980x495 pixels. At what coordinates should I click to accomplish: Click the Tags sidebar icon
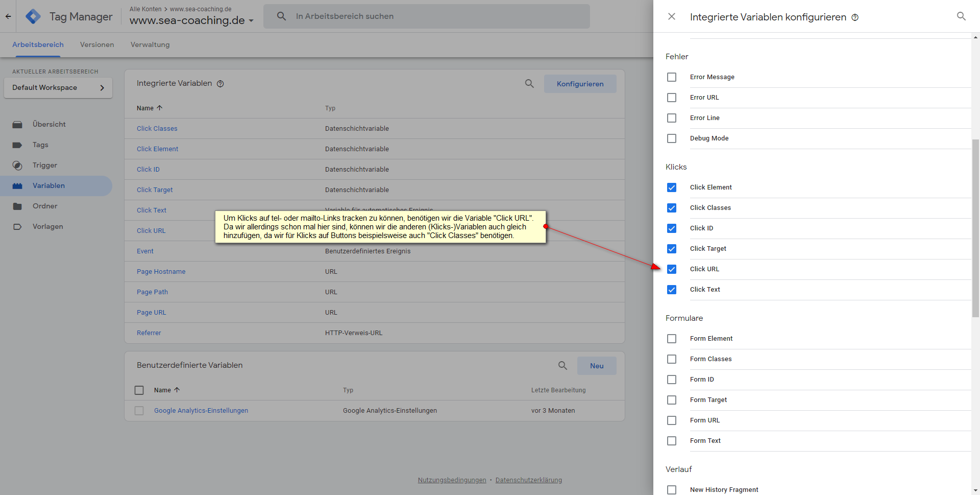coord(17,145)
